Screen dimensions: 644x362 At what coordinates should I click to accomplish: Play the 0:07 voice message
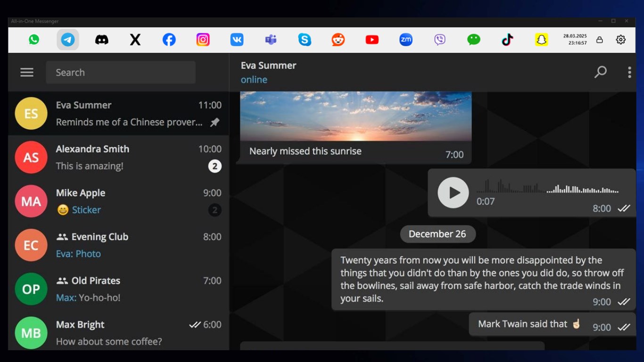[453, 193]
